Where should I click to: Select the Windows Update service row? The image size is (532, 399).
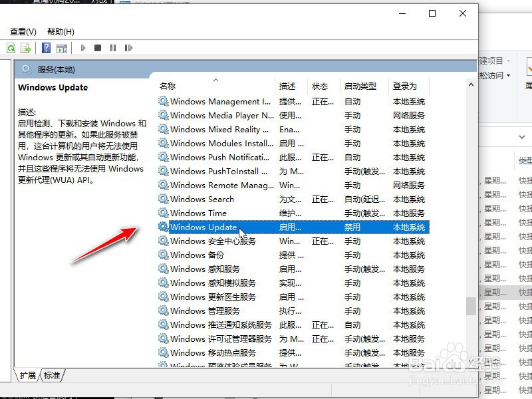coord(293,227)
